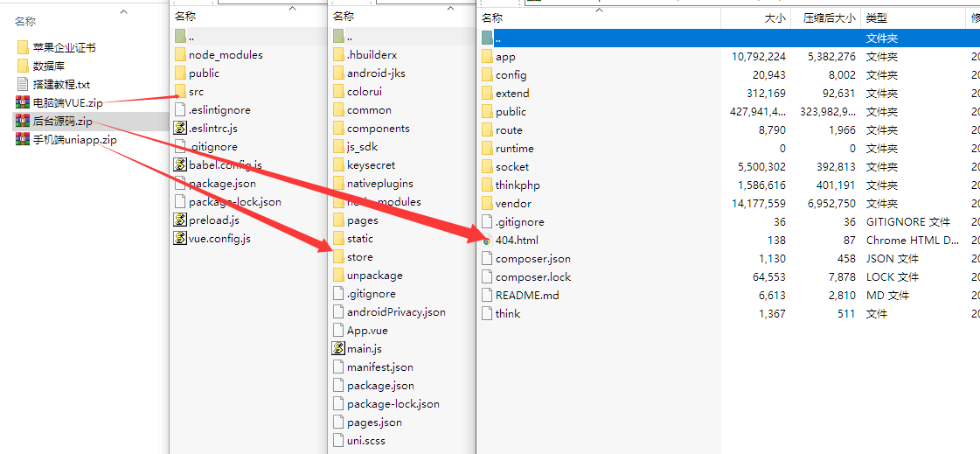Select .gitignore in the uniapp archive

coord(372,293)
